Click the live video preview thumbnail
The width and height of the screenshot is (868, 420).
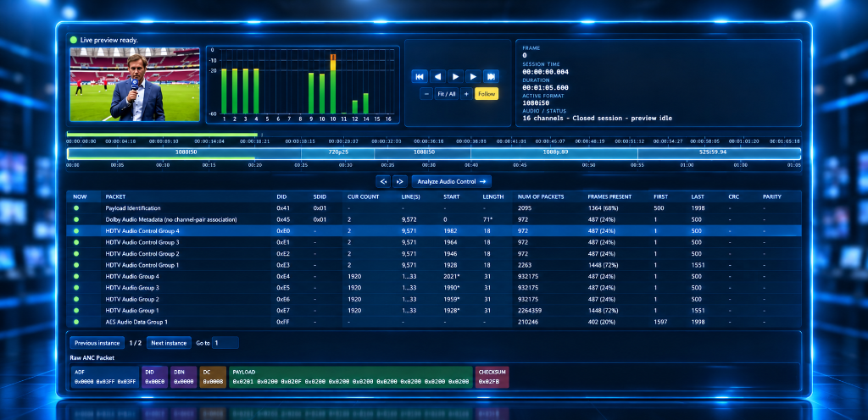pos(135,85)
